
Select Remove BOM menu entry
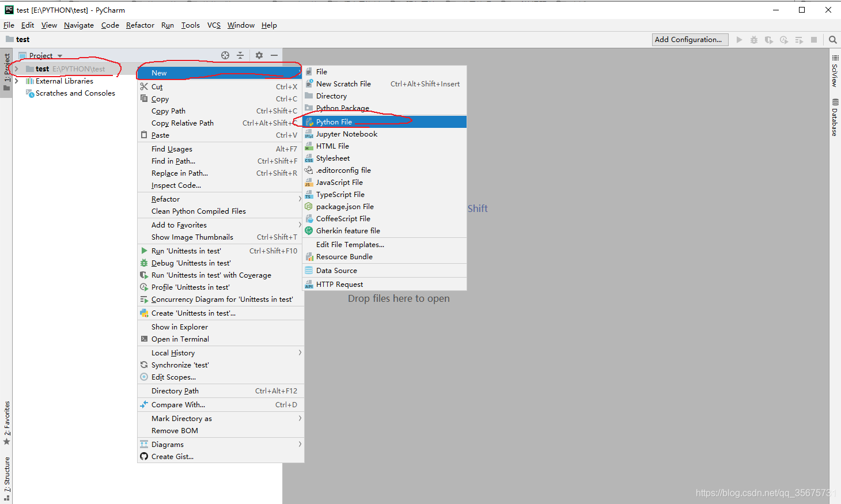coord(221,430)
